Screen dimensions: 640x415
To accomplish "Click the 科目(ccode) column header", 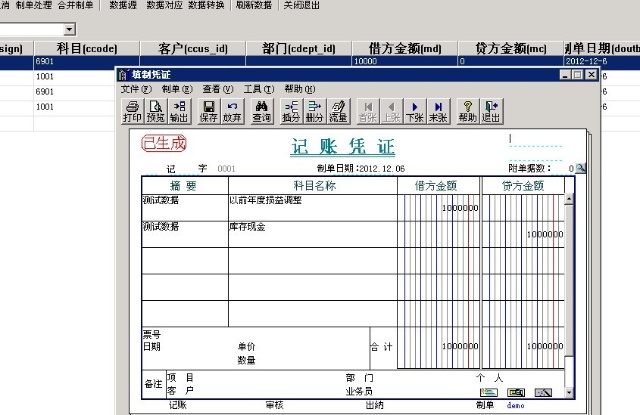I will 87,48.
